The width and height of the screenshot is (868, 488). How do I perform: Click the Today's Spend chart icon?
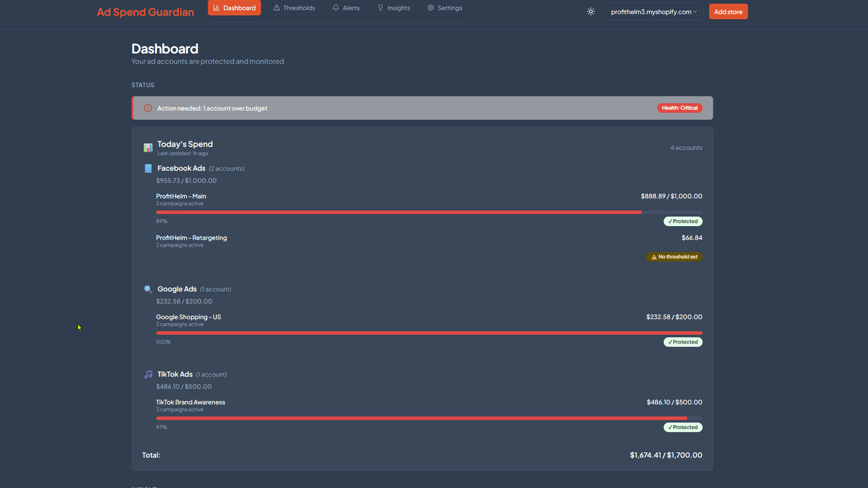click(x=148, y=147)
